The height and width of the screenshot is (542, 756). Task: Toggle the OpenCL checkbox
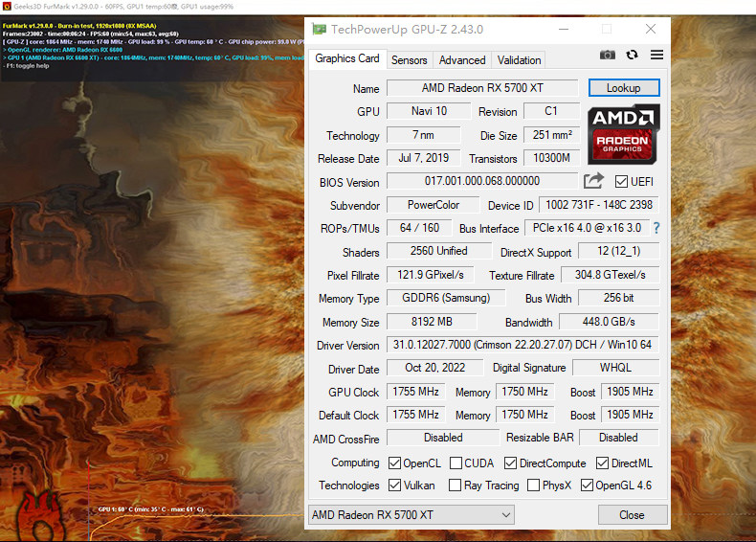tap(394, 463)
